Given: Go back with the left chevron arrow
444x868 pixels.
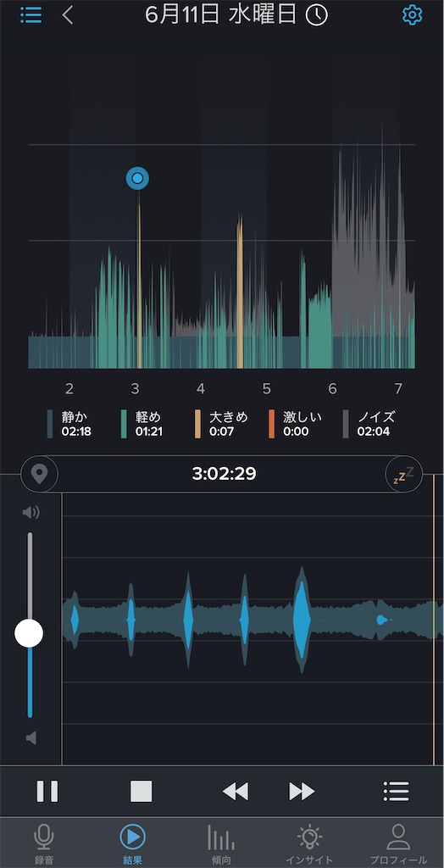Looking at the screenshot, I should coord(68,15).
